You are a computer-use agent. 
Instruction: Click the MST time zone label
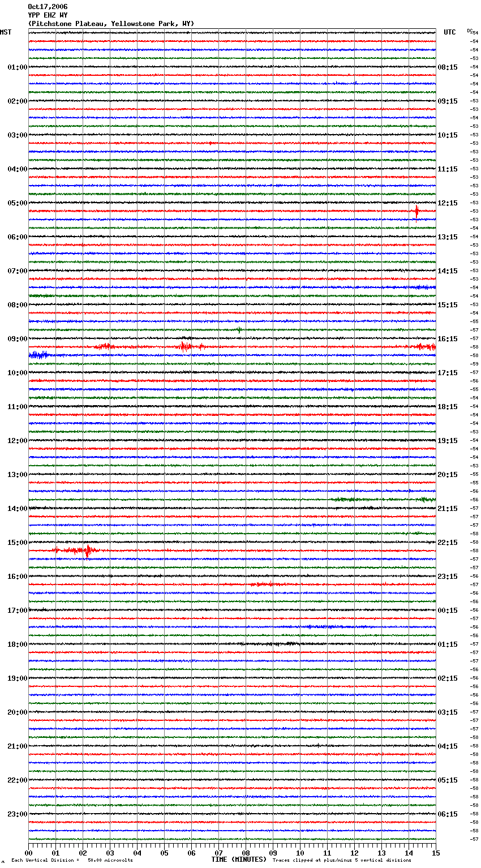6,32
